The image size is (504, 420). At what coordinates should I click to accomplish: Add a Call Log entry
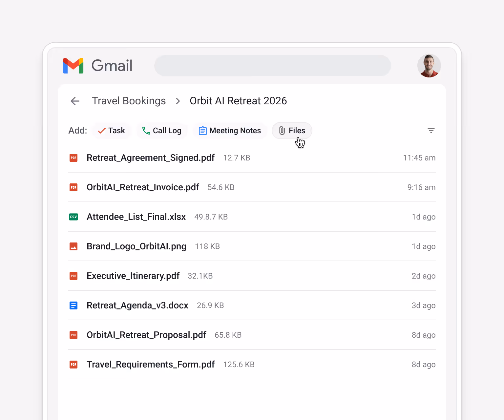(x=162, y=131)
